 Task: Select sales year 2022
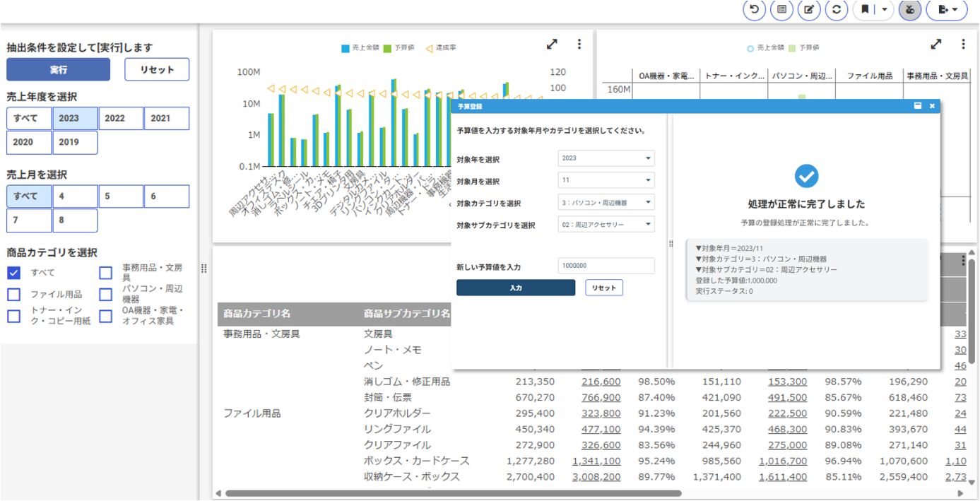(x=121, y=119)
